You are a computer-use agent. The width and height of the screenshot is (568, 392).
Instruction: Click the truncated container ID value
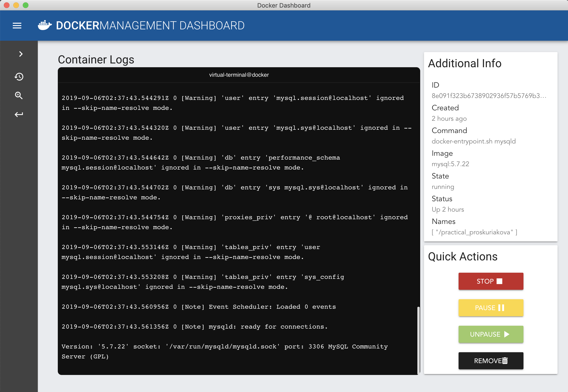pyautogui.click(x=489, y=96)
